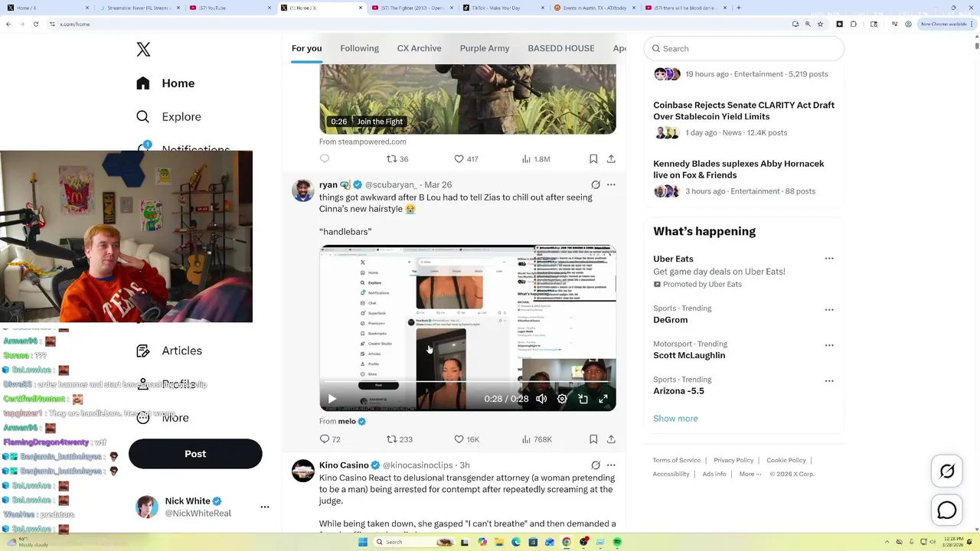Viewport: 980px width, 551px height.
Task: Open more options for Uber Eats promotion
Action: (829, 259)
